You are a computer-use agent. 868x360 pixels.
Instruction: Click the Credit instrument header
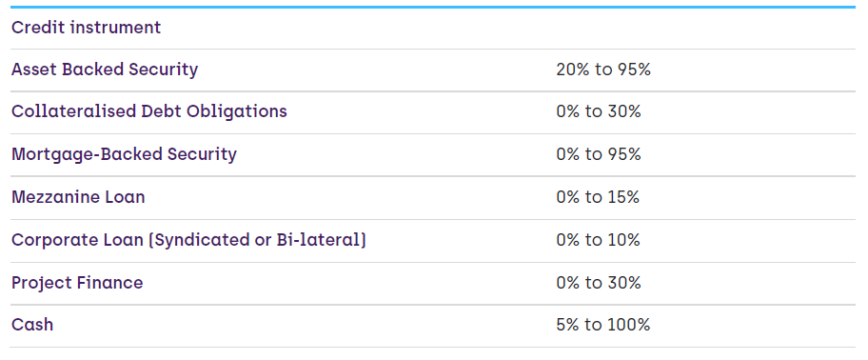(x=86, y=27)
